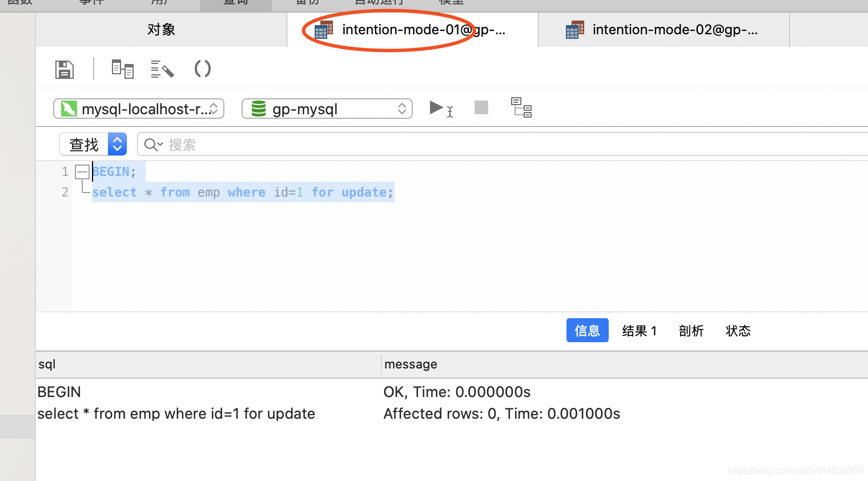Click the sql column header
868x481 pixels.
208,364
